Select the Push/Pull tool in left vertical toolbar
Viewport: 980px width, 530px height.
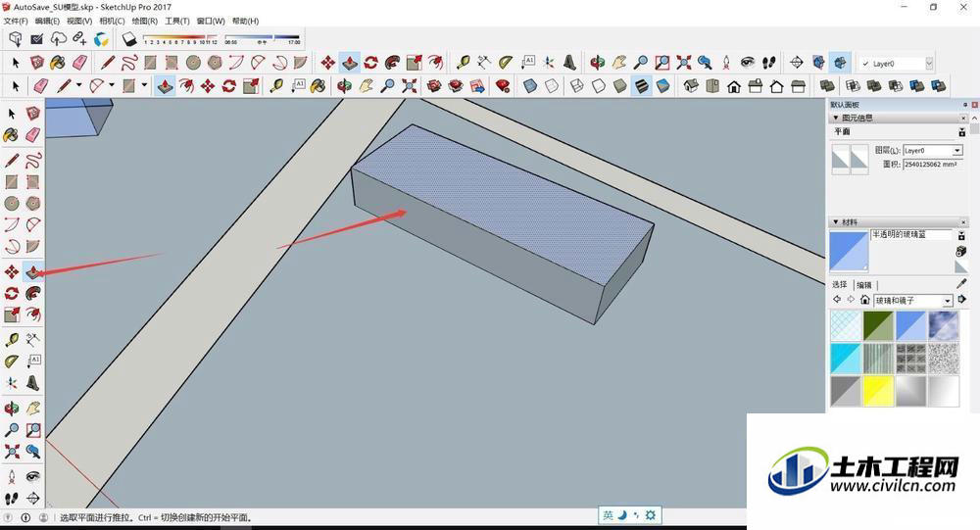[x=33, y=271]
